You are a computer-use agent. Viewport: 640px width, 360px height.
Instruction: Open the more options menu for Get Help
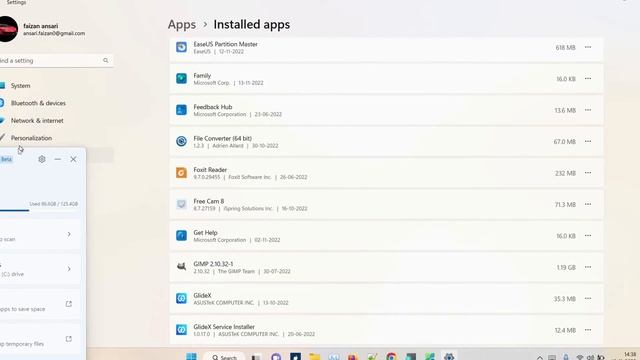point(588,236)
